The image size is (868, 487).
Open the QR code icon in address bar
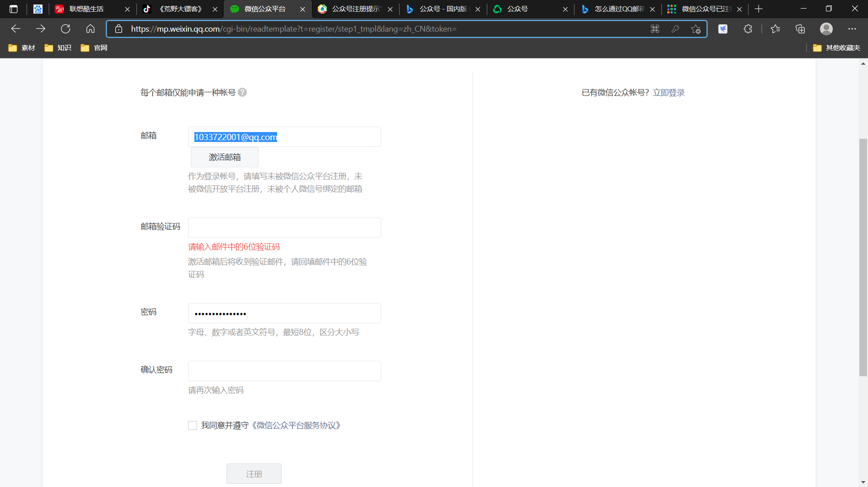[x=655, y=29]
